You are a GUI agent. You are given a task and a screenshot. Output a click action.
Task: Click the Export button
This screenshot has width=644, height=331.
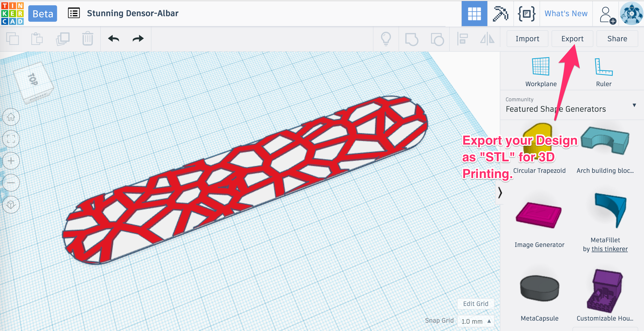[x=572, y=39]
